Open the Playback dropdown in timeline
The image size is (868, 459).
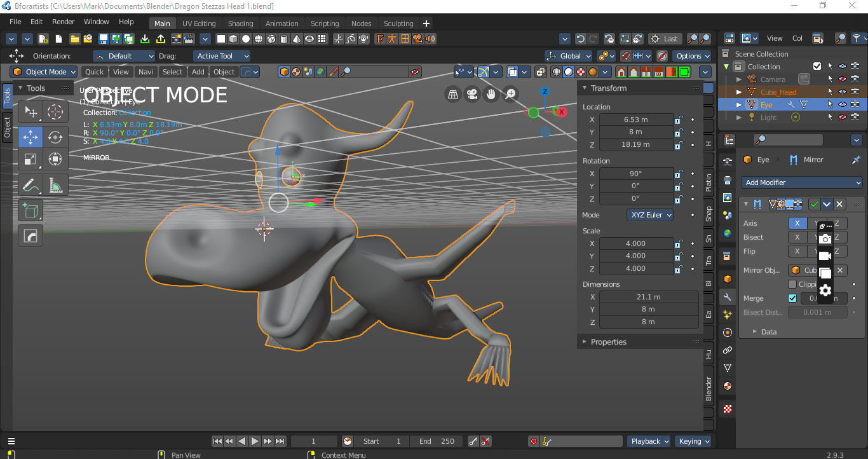(649, 441)
